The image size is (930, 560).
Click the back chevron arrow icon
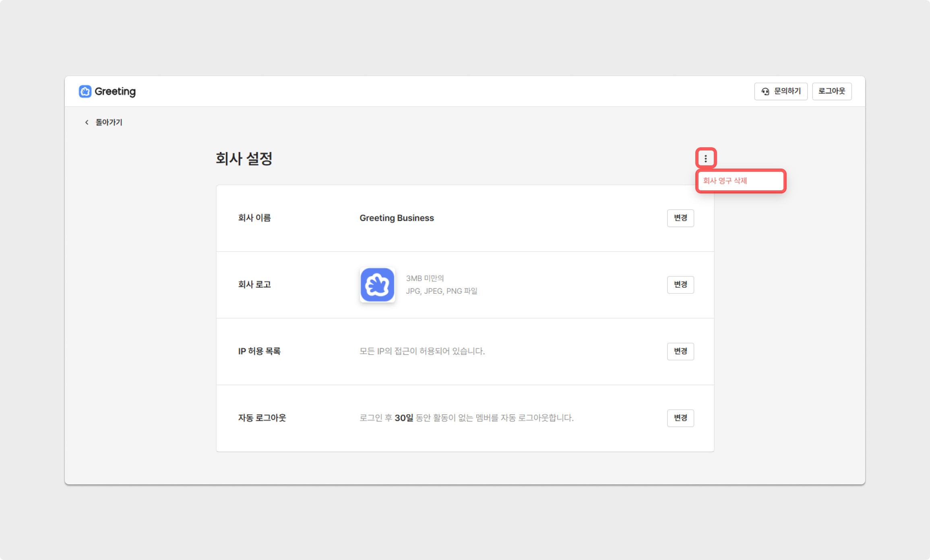[87, 122]
